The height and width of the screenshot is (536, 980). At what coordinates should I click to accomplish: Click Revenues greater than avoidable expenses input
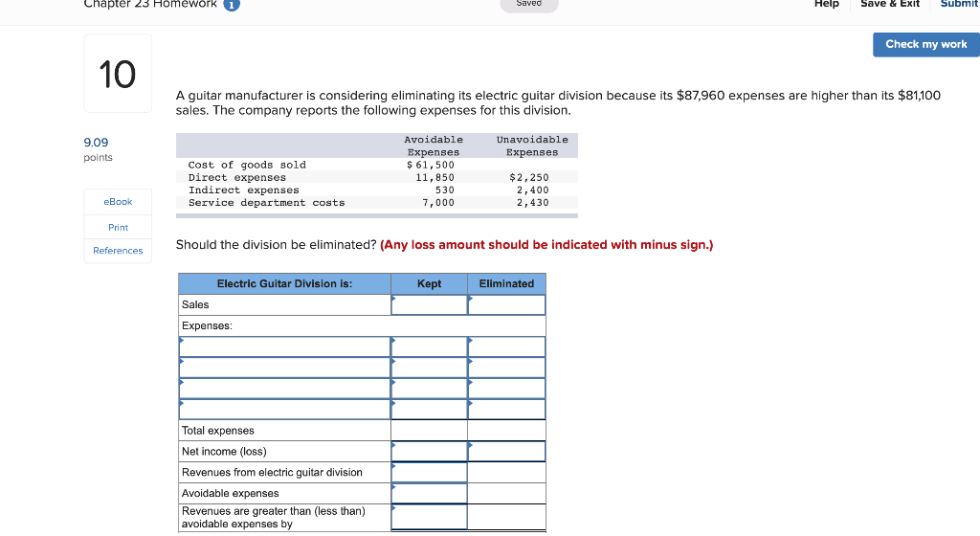click(x=430, y=517)
